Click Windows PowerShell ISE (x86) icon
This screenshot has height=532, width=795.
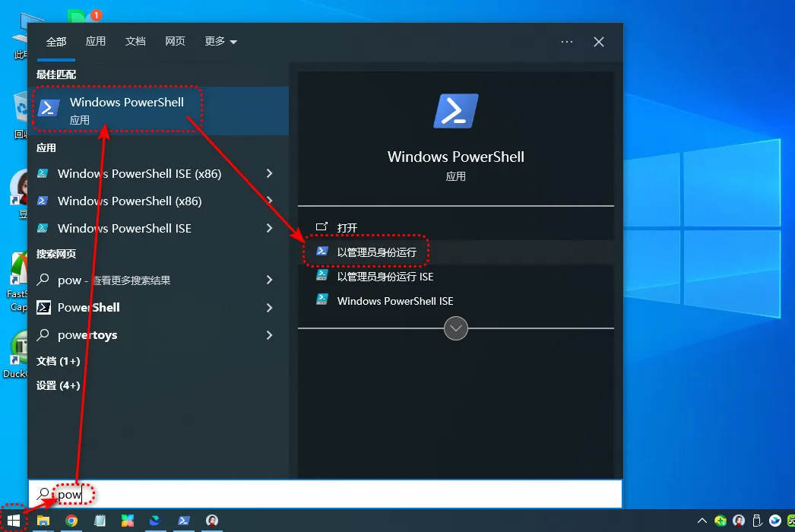[x=43, y=173]
